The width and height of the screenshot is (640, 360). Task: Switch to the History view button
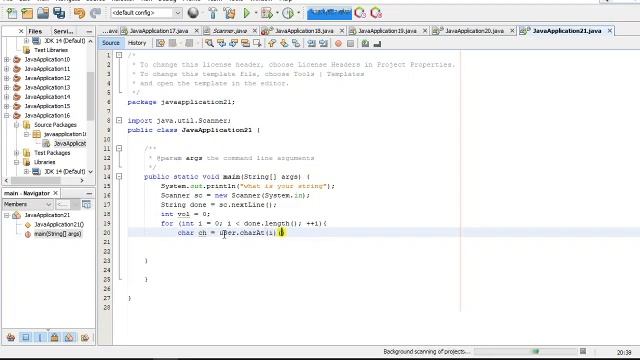pyautogui.click(x=137, y=43)
